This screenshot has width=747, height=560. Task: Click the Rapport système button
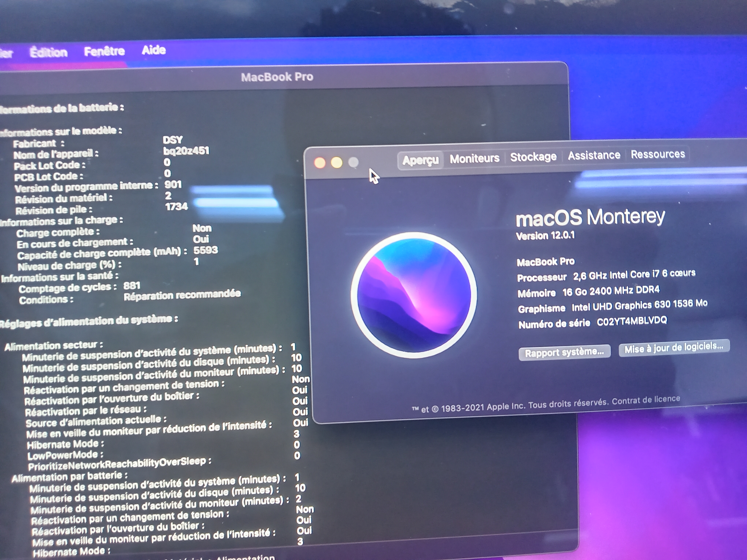(564, 352)
